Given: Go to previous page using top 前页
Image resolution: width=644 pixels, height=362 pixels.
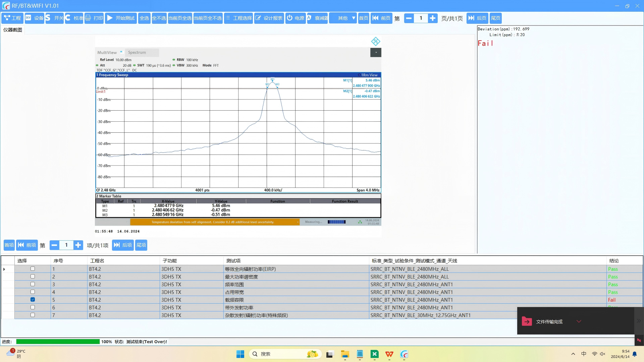Looking at the screenshot, I should (381, 18).
